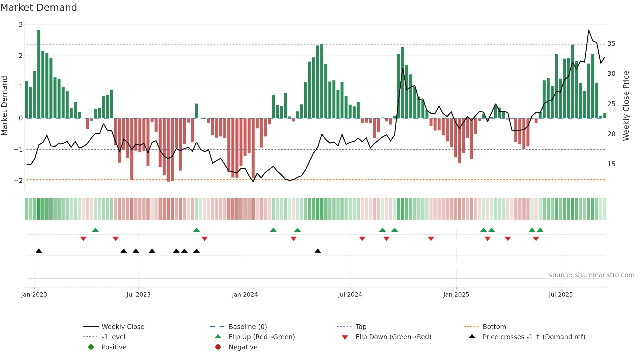
Task: Click the Weekly Close black line legend symbol
Action: point(91,327)
